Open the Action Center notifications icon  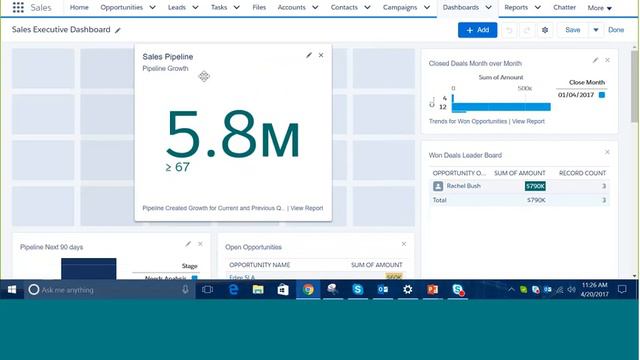pyautogui.click(x=622, y=290)
